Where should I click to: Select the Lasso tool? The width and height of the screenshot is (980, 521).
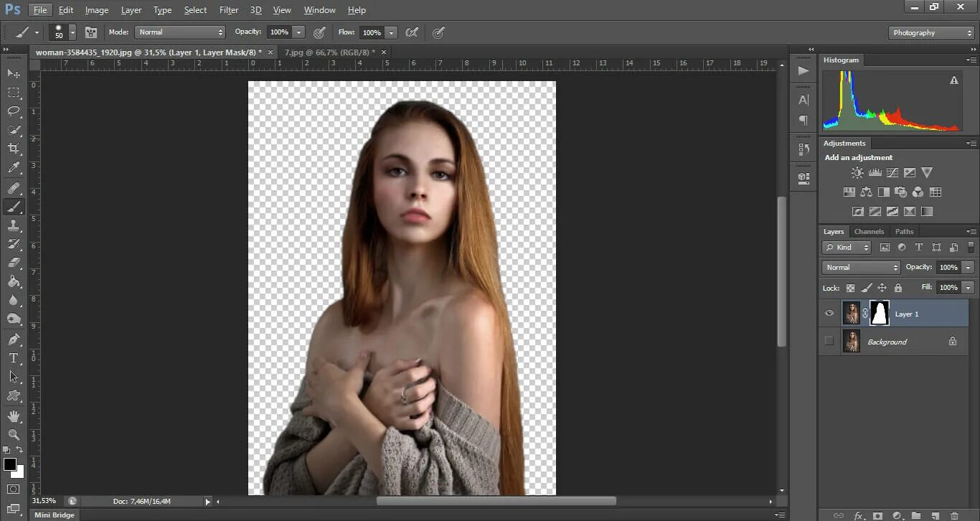[14, 111]
